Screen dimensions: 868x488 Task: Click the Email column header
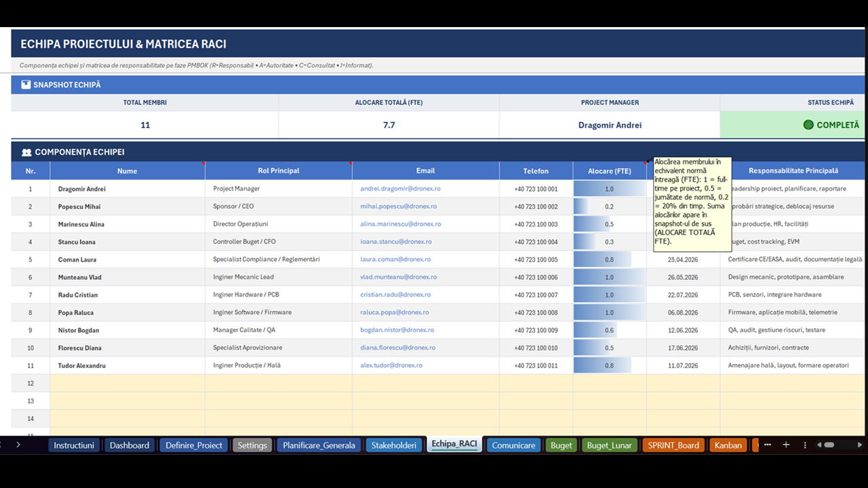pos(426,171)
